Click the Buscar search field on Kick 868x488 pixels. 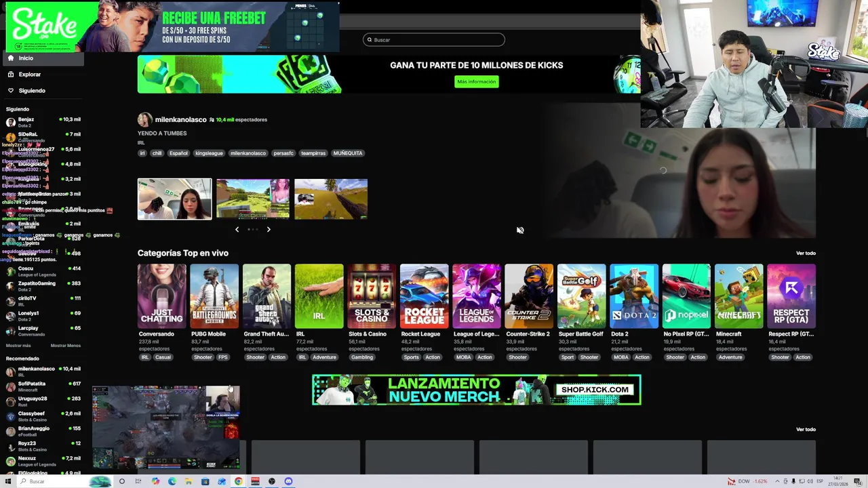434,40
